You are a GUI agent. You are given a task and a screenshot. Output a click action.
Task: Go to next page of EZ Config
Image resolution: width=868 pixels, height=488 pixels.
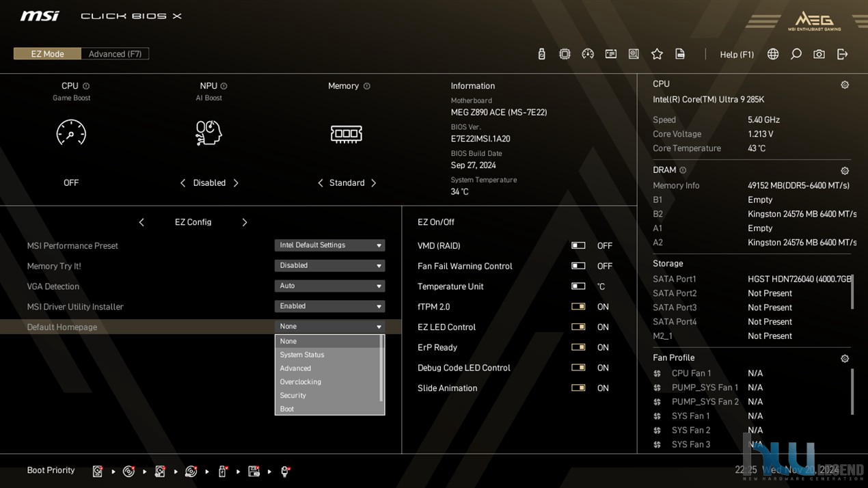coord(245,222)
